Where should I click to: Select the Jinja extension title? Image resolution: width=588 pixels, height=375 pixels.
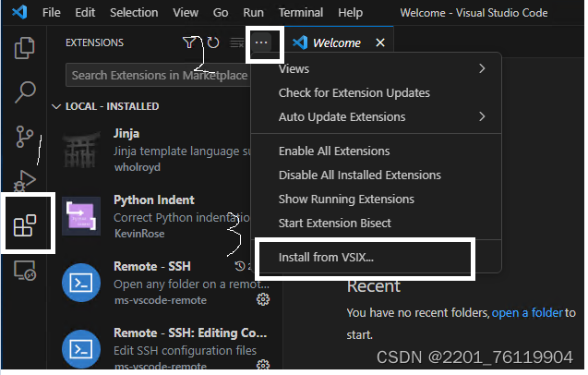click(x=126, y=133)
